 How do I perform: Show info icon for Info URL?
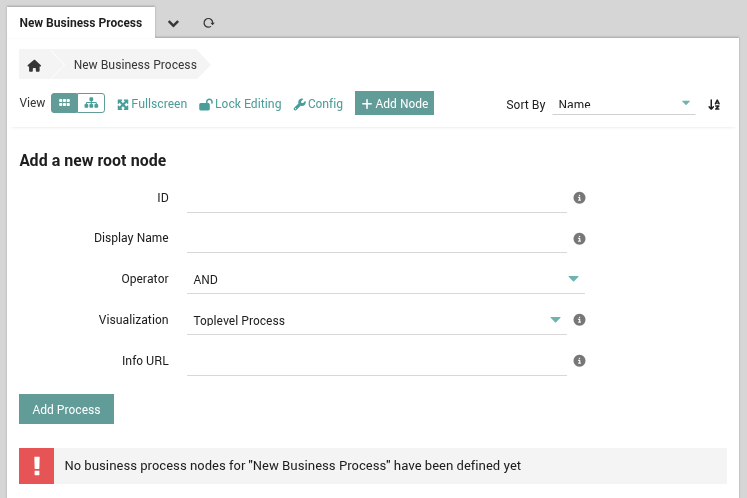(579, 361)
